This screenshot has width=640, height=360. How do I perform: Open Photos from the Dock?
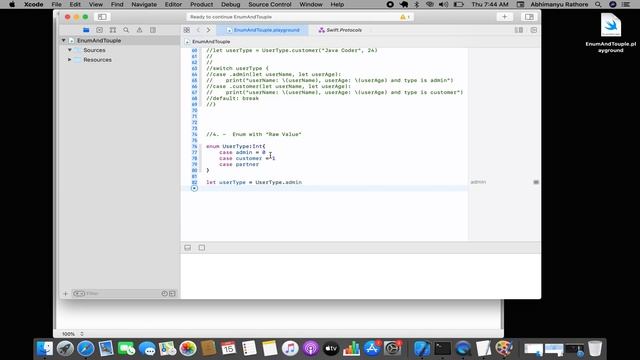(188, 349)
